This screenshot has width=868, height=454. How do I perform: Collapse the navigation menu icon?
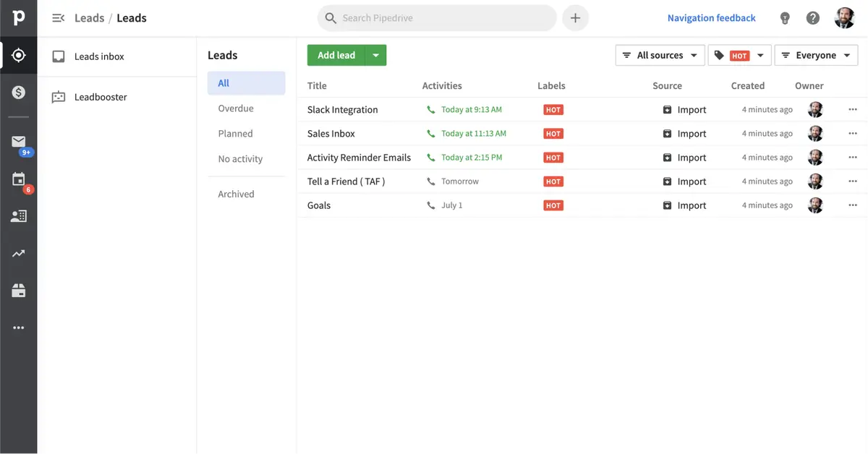coord(59,18)
